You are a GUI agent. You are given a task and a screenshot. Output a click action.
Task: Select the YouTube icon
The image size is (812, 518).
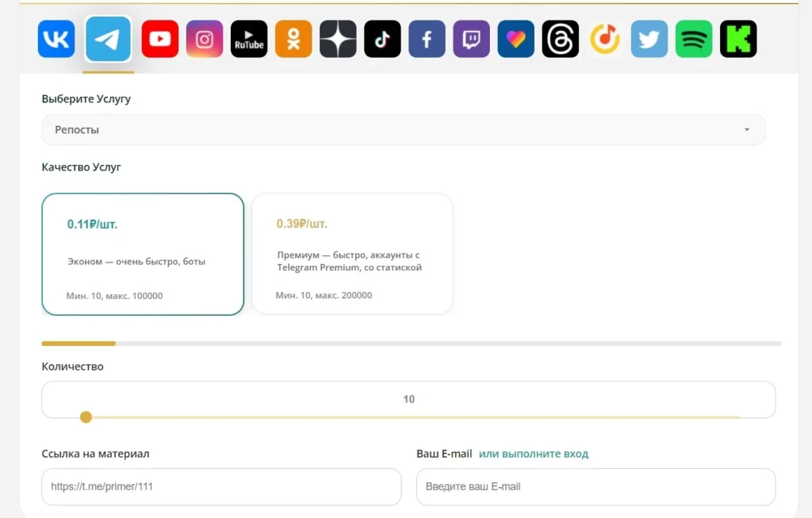(160, 39)
